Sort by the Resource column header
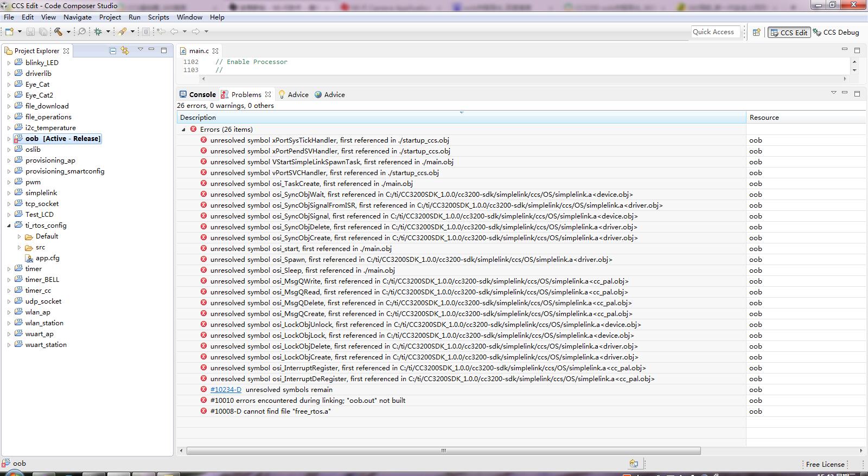The width and height of the screenshot is (868, 476). point(807,117)
